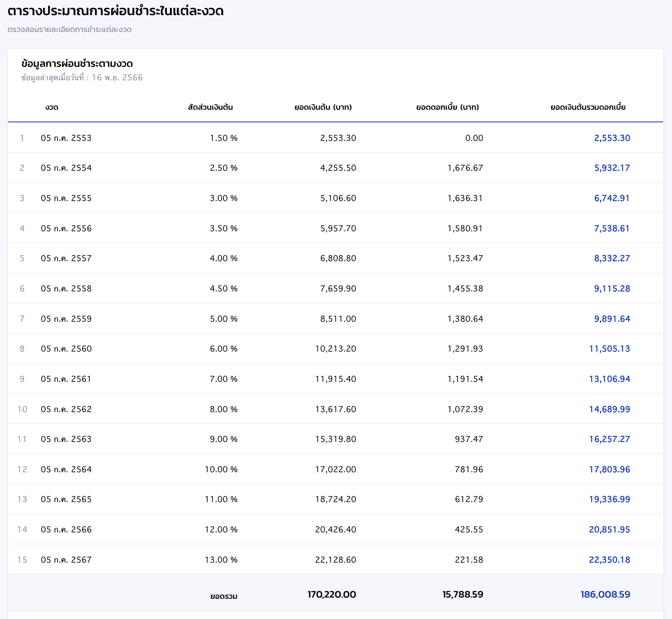Click the 7,538.61 total for year 2556

[612, 228]
